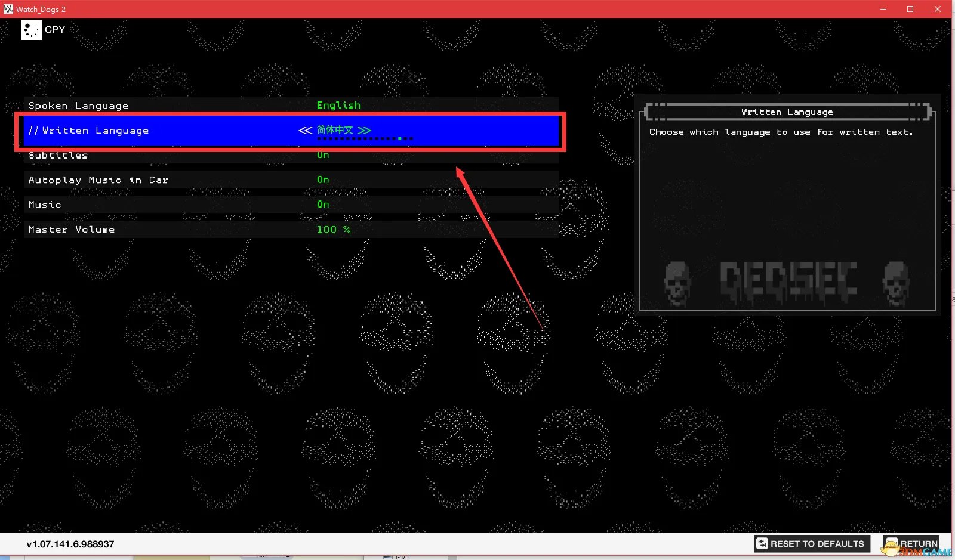The height and width of the screenshot is (560, 955).
Task: Click left arrows for previous written language
Action: click(305, 130)
